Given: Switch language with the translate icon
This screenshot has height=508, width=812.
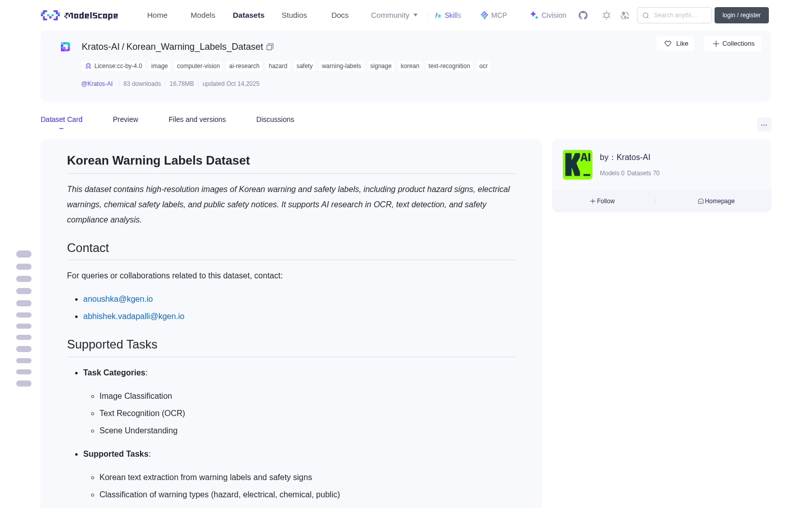Looking at the screenshot, I should point(625,15).
